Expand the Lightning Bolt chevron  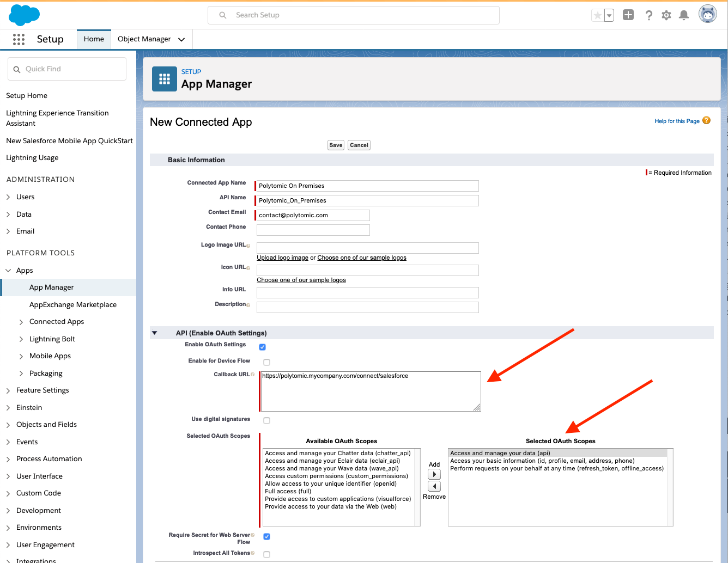coord(21,339)
